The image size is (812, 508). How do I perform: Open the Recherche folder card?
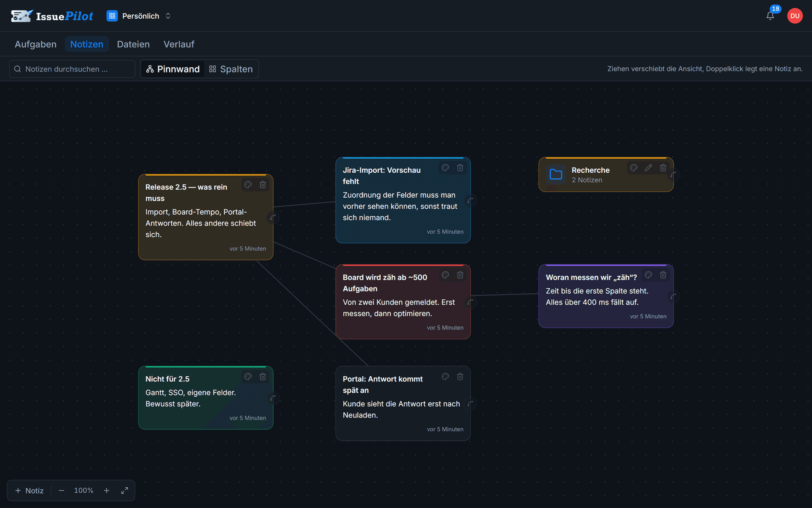tap(606, 174)
